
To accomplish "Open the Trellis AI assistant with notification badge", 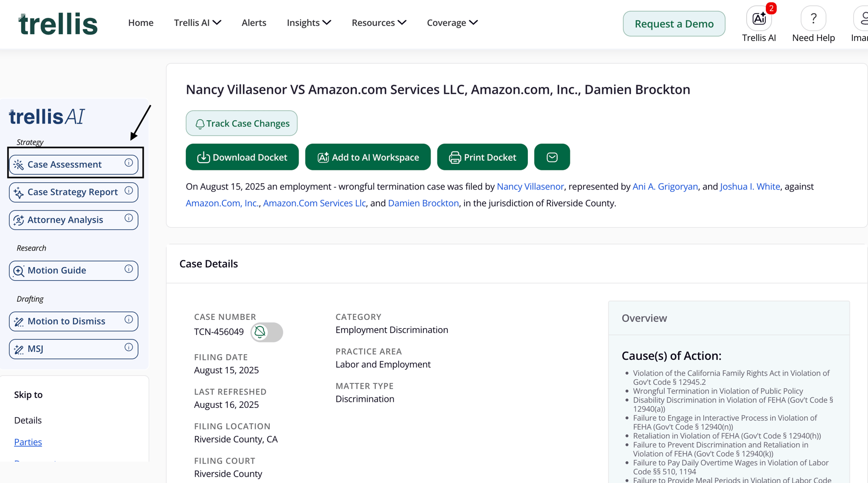I will (x=759, y=19).
